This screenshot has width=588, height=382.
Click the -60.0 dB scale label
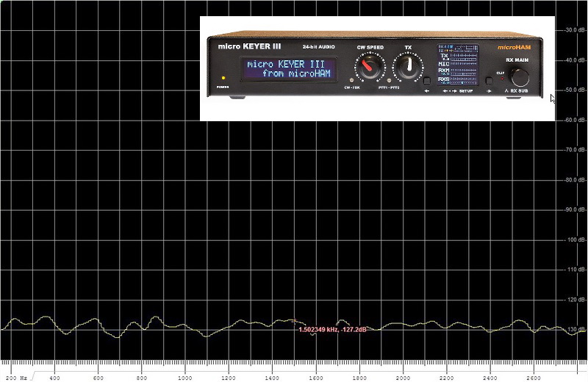click(x=576, y=120)
